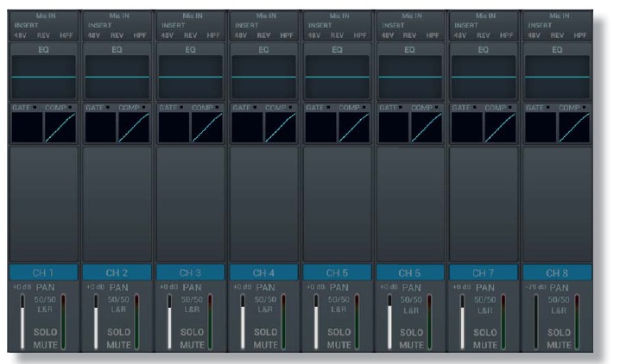Select the CH 8 channel name label
Screen dimensions: 620x364
557,273
